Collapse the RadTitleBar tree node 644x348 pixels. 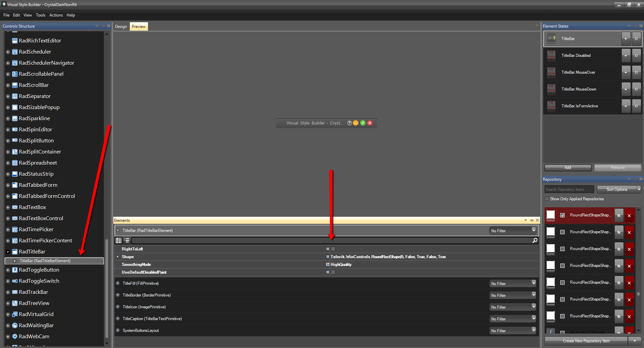click(x=8, y=252)
